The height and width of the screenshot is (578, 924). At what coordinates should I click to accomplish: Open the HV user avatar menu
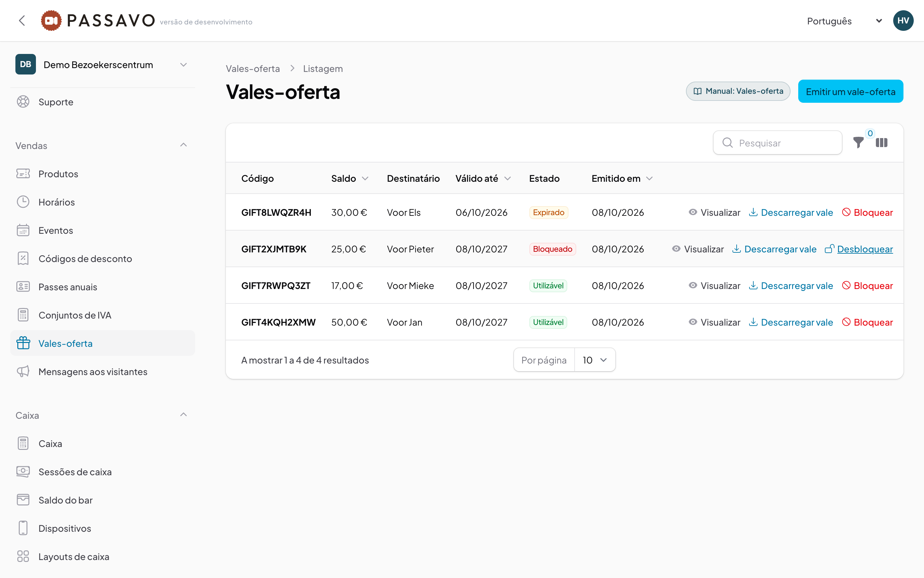click(903, 21)
